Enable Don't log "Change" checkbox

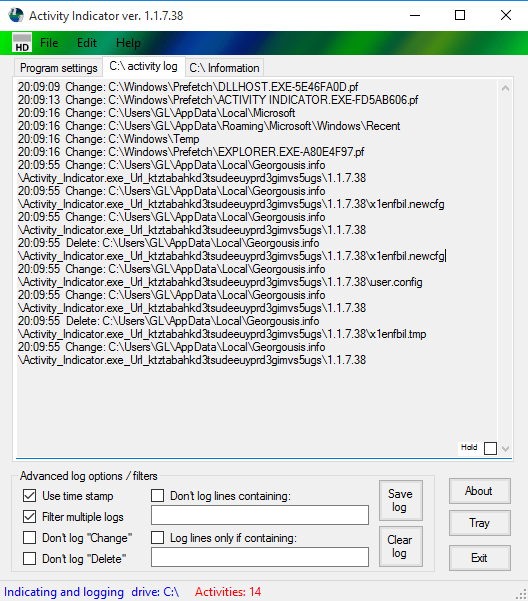(30, 538)
